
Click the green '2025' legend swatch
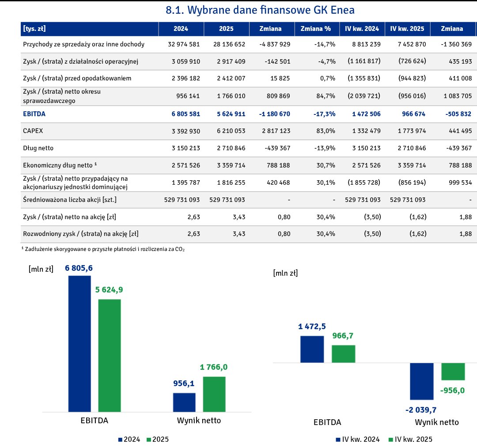pyautogui.click(x=149, y=440)
